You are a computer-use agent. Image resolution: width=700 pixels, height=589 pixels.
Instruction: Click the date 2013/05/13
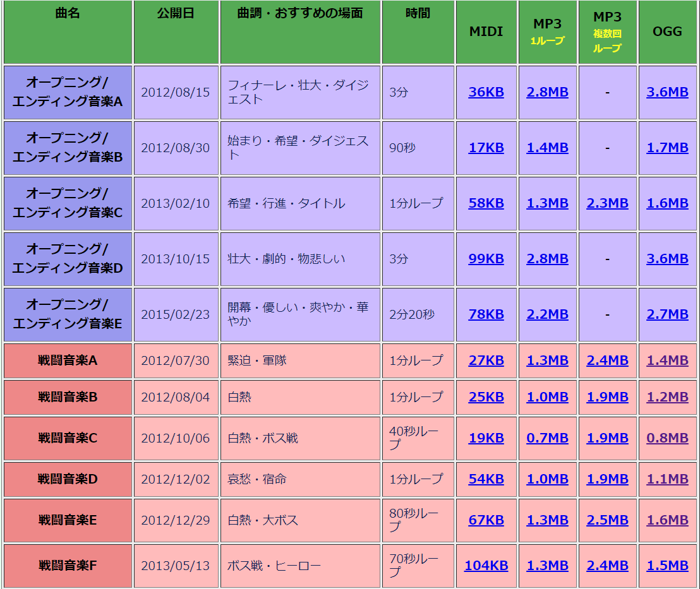(176, 566)
